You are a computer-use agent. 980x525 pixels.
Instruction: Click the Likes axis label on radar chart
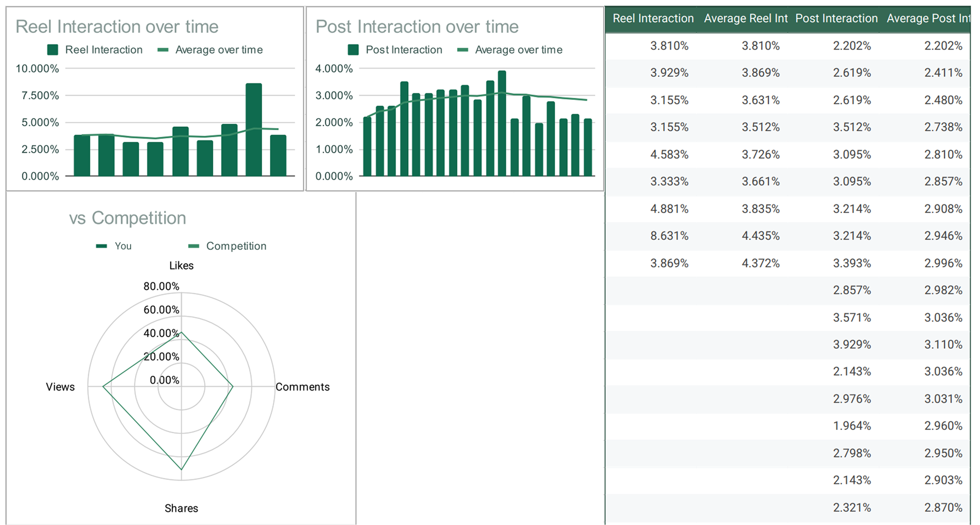pyautogui.click(x=181, y=266)
